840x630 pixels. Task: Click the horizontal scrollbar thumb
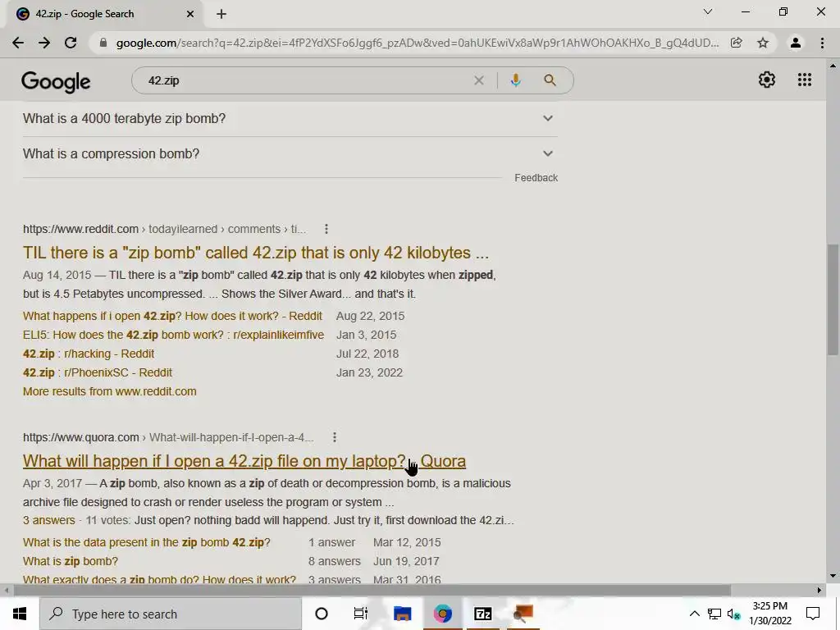[372, 590]
